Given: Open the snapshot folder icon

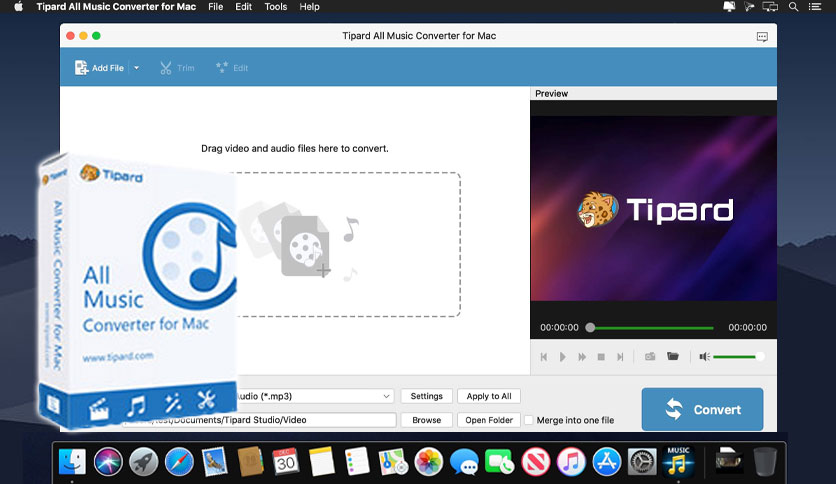Looking at the screenshot, I should tap(673, 356).
